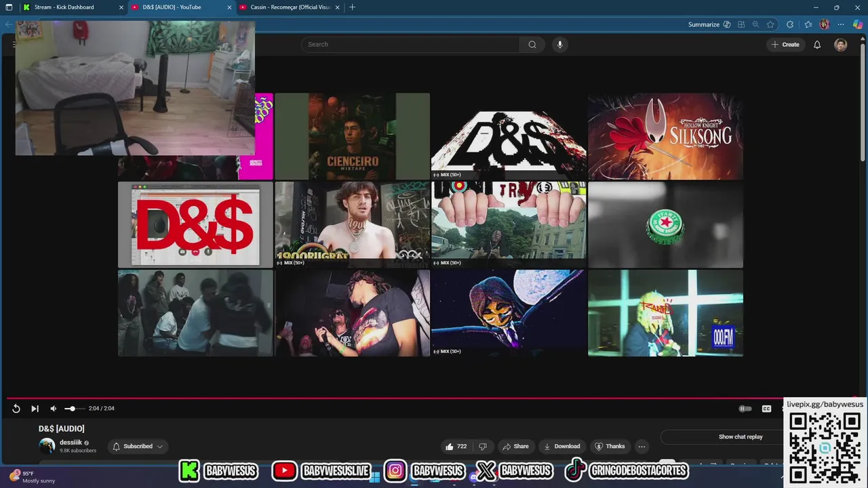The width and height of the screenshot is (868, 488).
Task: Open the Hollow Knight Silksong video
Action: pyautogui.click(x=665, y=136)
